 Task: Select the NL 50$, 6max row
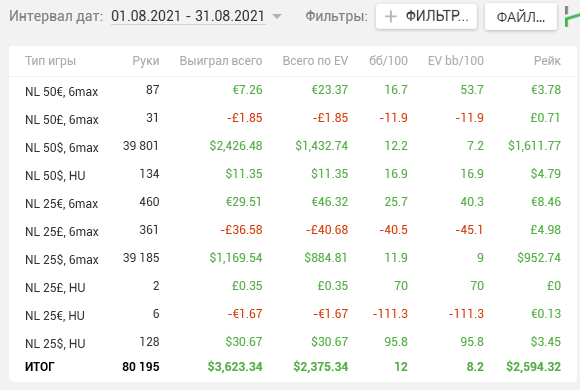pyautogui.click(x=293, y=146)
